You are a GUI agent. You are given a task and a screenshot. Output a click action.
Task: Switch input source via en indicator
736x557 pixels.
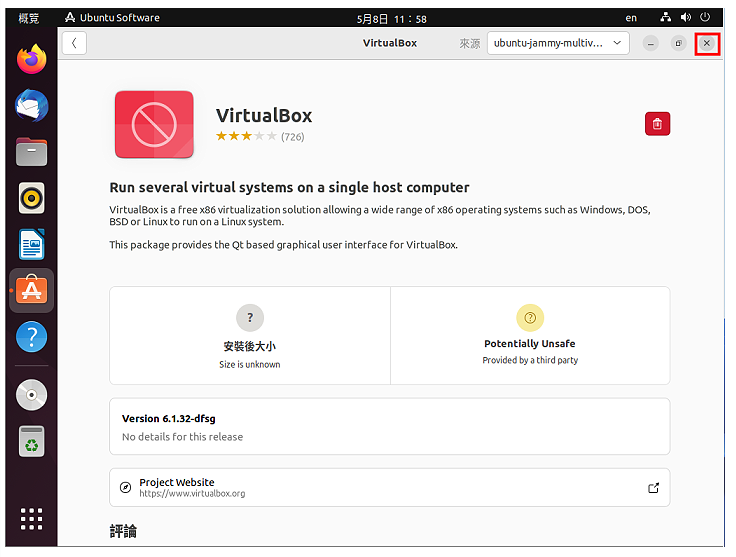(631, 18)
